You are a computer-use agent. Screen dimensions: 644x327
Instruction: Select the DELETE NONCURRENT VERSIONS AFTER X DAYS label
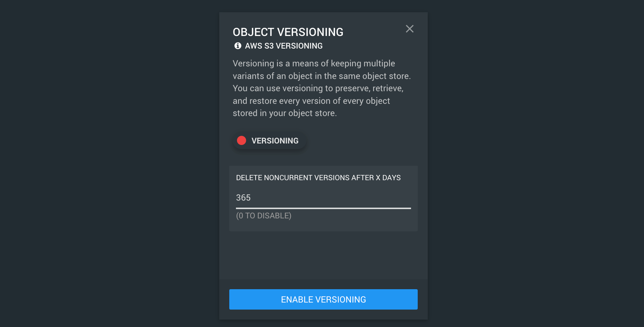click(318, 178)
